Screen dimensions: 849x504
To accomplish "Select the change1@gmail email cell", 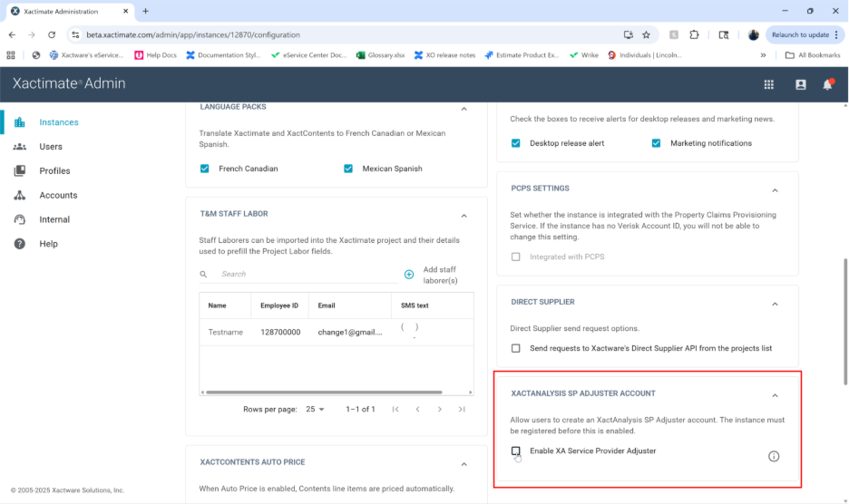I will click(x=350, y=333).
